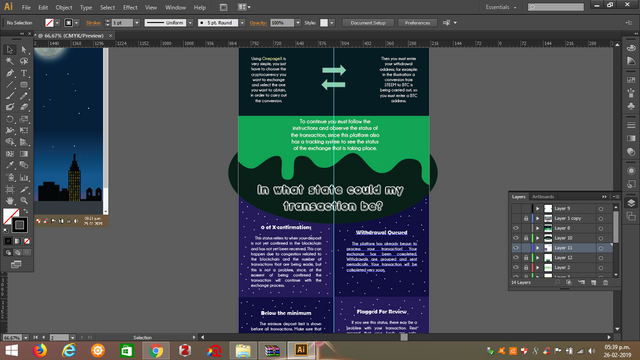Select the Hand tool
This screenshot has height=360, width=640.
pyautogui.click(x=10, y=201)
